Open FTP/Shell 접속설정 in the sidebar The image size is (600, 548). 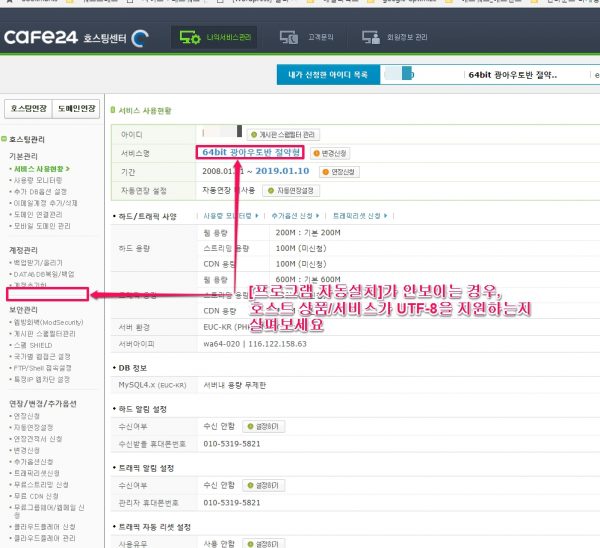[42, 368]
